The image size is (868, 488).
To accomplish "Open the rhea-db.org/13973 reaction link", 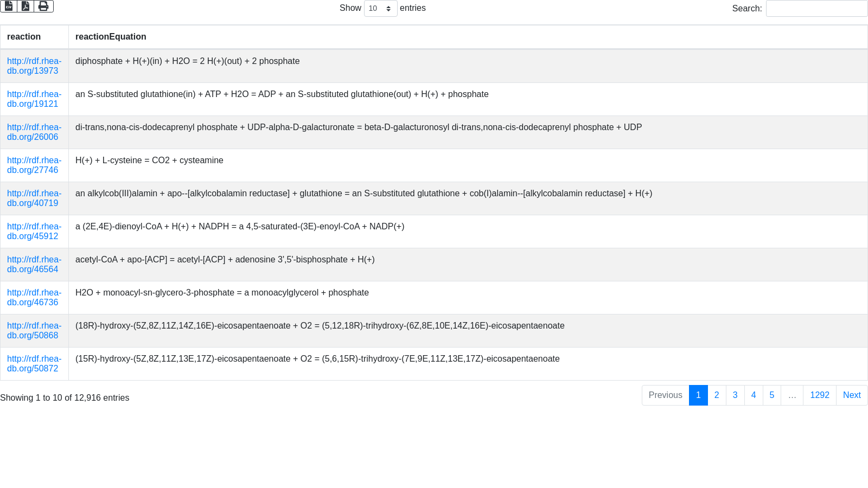I will pos(34,66).
